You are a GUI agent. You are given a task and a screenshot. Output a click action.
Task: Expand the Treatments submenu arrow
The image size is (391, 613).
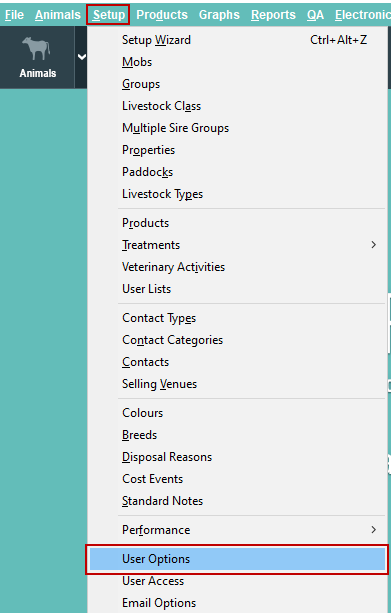coord(374,245)
